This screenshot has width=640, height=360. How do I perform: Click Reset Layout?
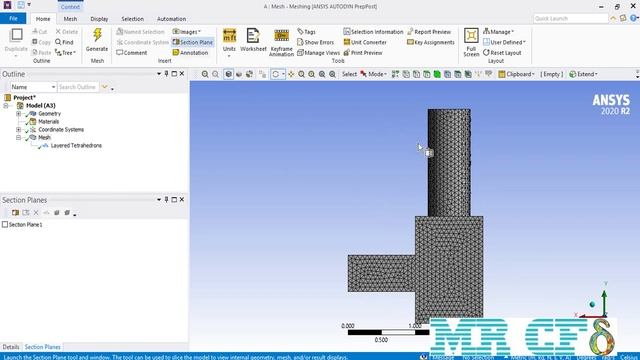(502, 53)
